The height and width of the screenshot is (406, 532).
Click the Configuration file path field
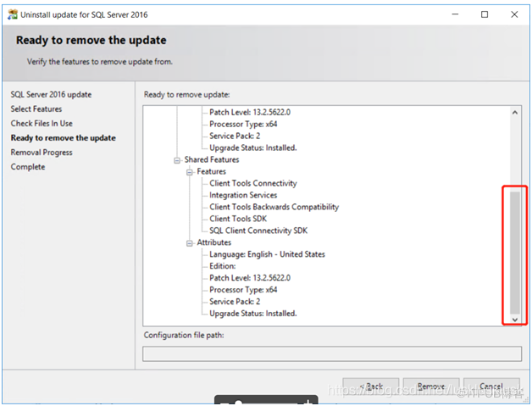tap(332, 353)
